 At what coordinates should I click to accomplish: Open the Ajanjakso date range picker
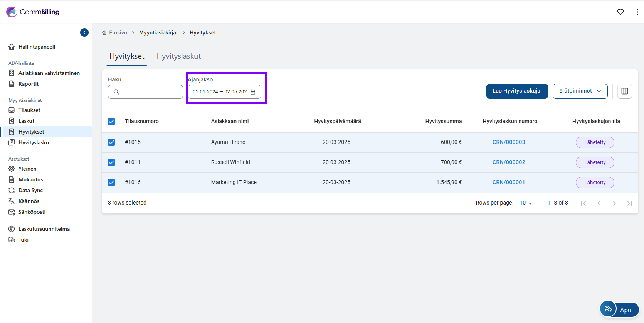click(x=220, y=92)
